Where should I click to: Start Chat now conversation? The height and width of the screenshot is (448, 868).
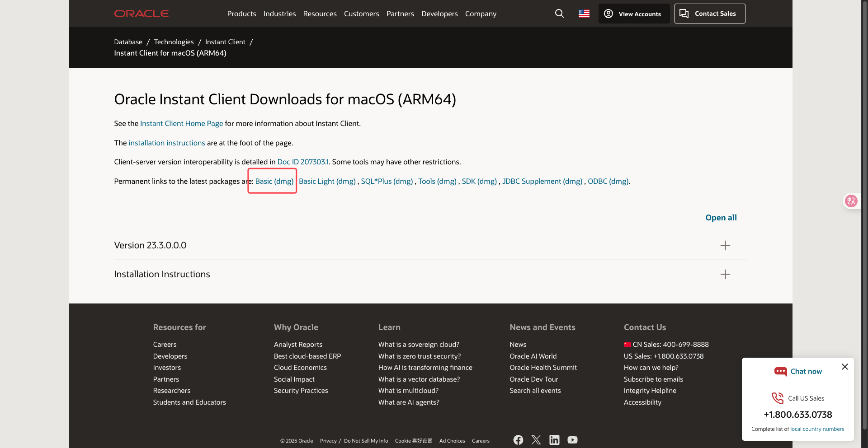point(806,372)
